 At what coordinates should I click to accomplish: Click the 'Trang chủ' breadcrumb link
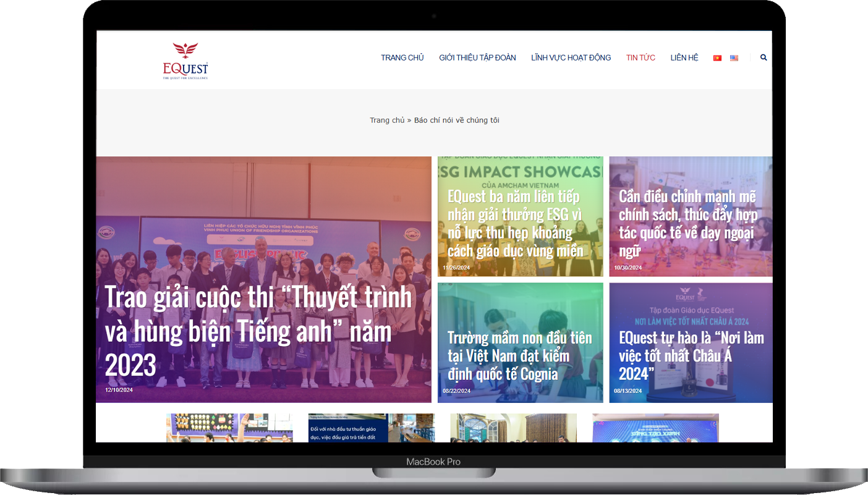click(387, 120)
